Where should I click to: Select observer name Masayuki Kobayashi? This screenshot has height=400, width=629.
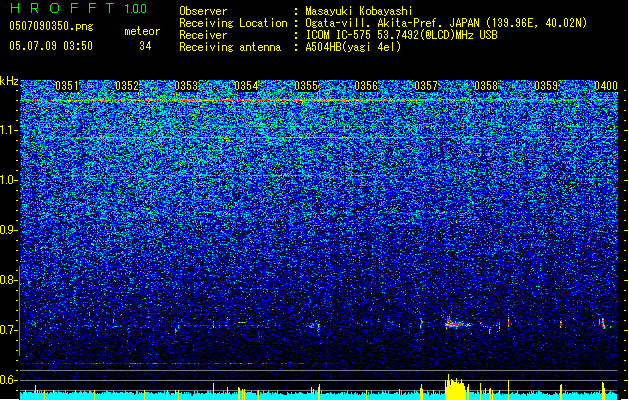click(358, 11)
